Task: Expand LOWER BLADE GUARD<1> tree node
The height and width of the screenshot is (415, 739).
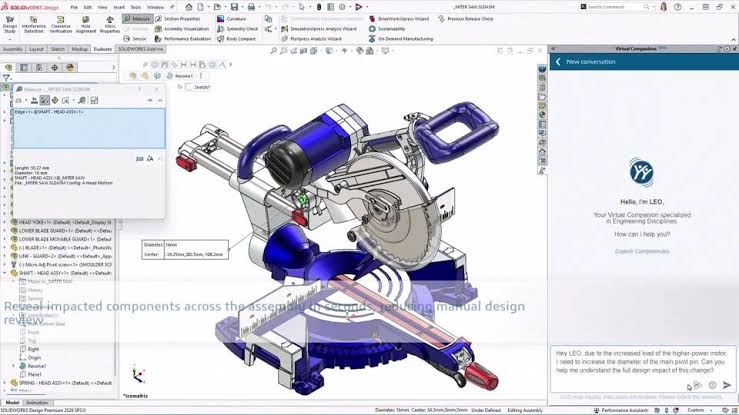Action: tap(5, 231)
